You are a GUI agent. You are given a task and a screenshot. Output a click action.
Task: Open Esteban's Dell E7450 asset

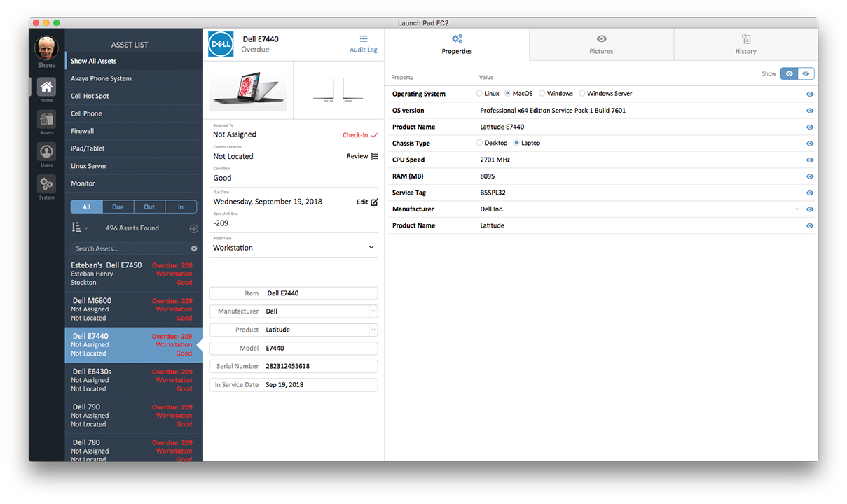pyautogui.click(x=134, y=274)
